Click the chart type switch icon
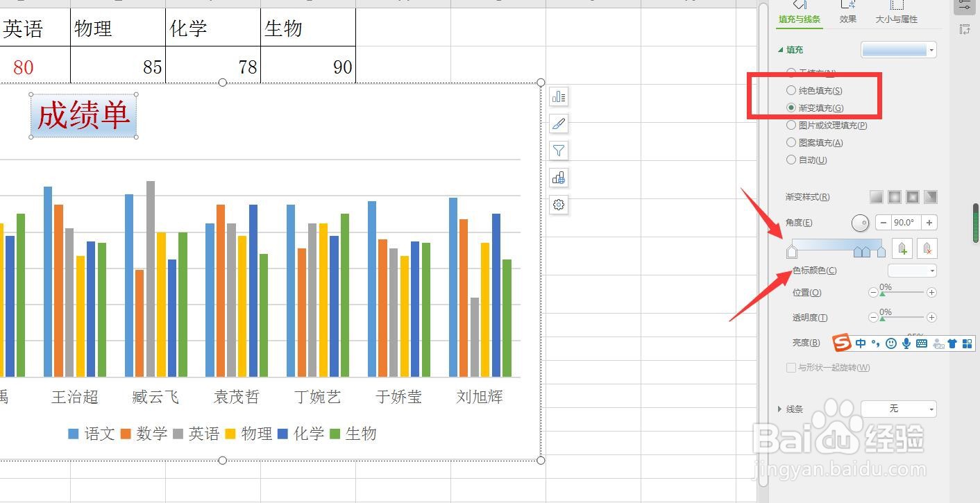This screenshot has height=503, width=980. (559, 178)
